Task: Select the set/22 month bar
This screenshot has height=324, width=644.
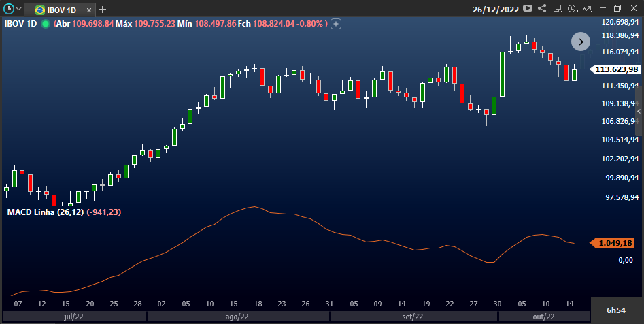Action: (x=413, y=317)
